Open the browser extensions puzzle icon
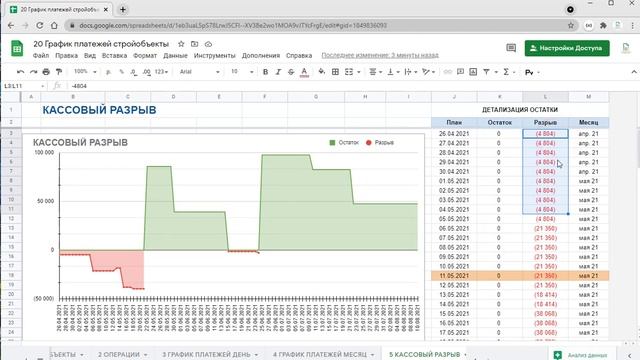 (x=603, y=25)
